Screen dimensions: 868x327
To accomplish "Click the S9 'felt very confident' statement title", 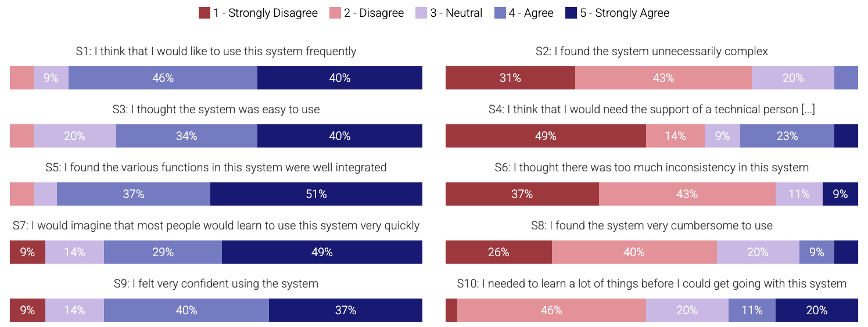I will point(216,284).
